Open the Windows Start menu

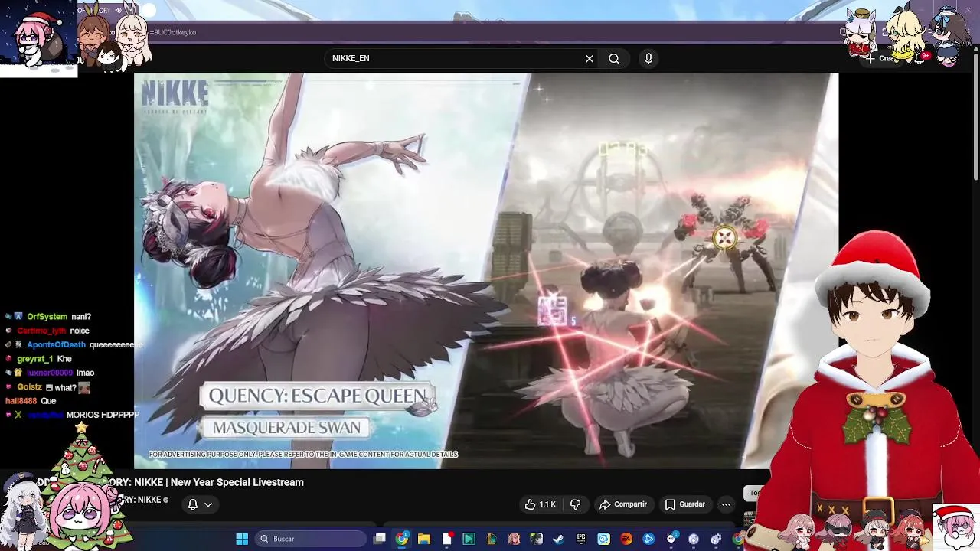coord(241,539)
